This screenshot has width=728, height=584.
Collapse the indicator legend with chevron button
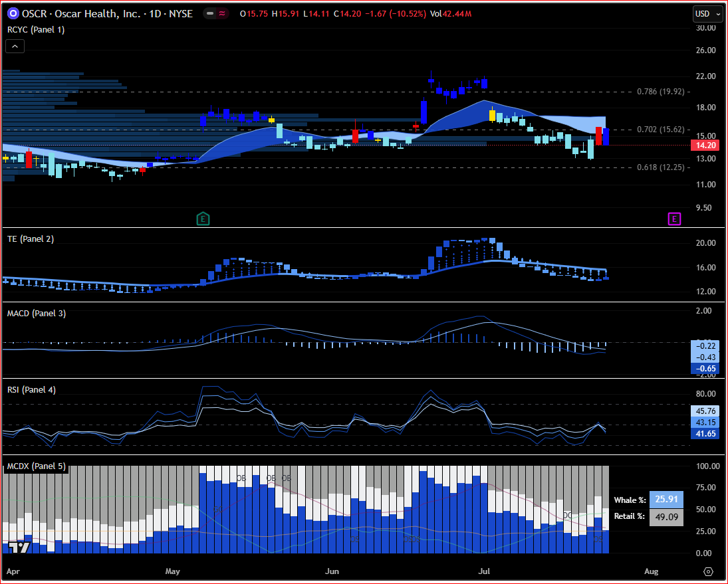[x=15, y=47]
